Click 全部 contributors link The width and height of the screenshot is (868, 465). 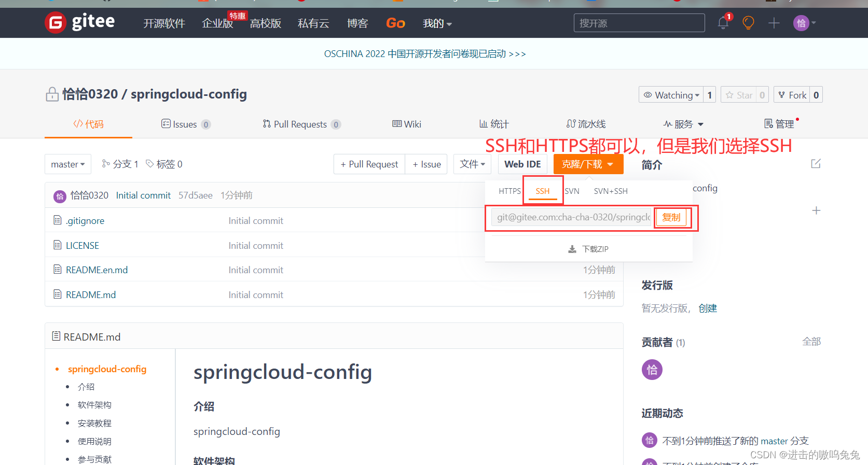click(x=811, y=342)
